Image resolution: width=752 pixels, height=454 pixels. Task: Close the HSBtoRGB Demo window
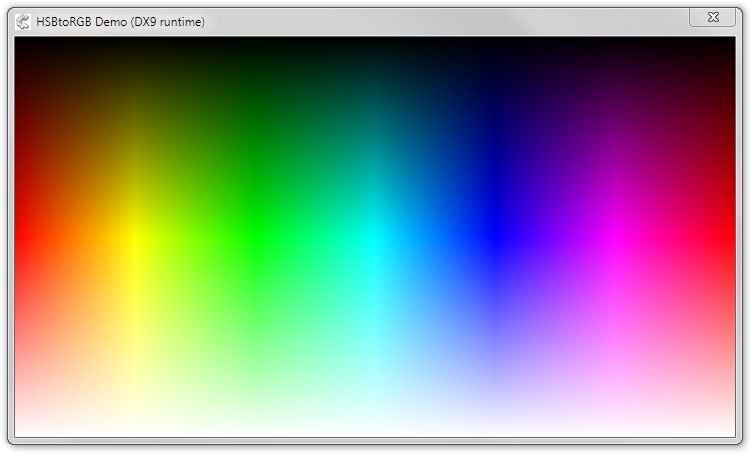coord(713,17)
